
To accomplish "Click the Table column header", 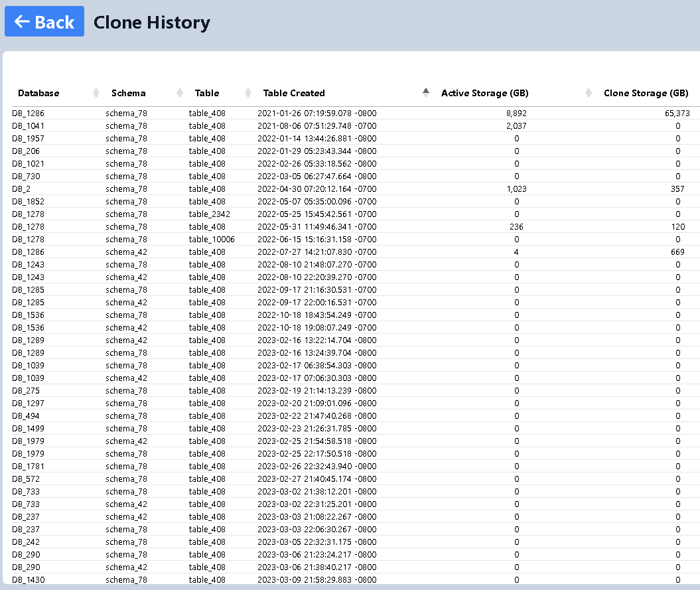I will 207,93.
